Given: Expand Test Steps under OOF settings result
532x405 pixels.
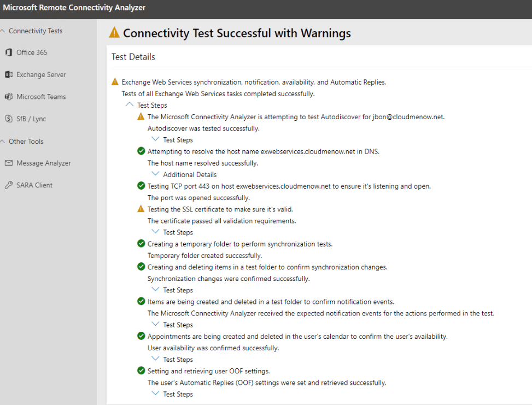Looking at the screenshot, I should click(156, 394).
